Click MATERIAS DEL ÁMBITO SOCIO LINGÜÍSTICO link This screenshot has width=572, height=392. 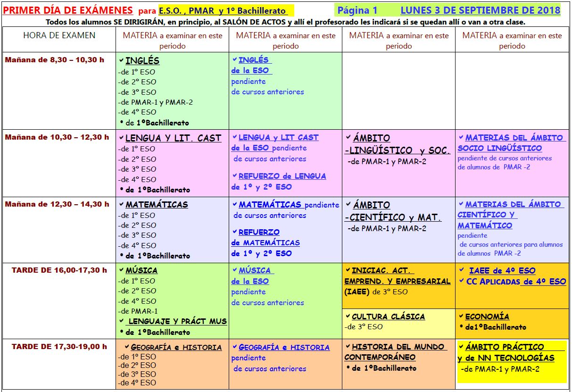511,142
